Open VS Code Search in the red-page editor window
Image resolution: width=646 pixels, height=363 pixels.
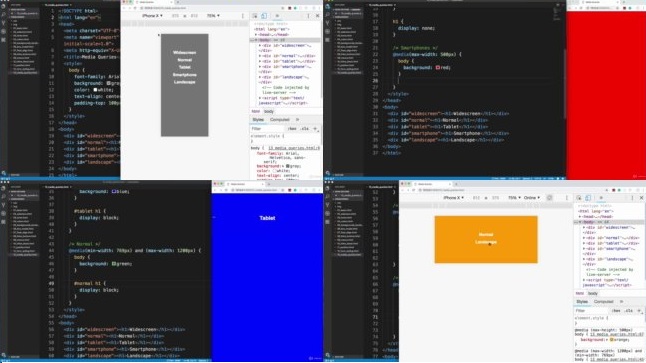tap(327, 14)
